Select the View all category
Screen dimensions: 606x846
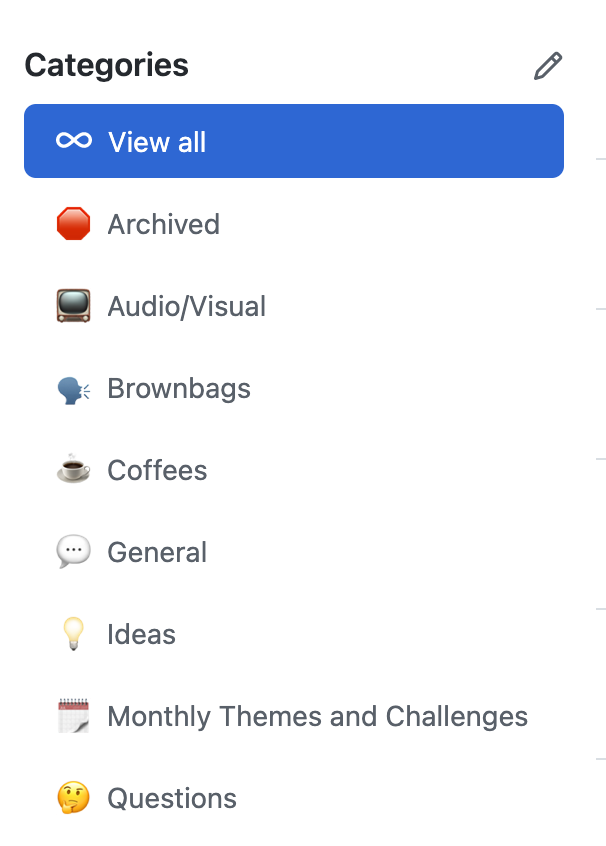pos(294,141)
